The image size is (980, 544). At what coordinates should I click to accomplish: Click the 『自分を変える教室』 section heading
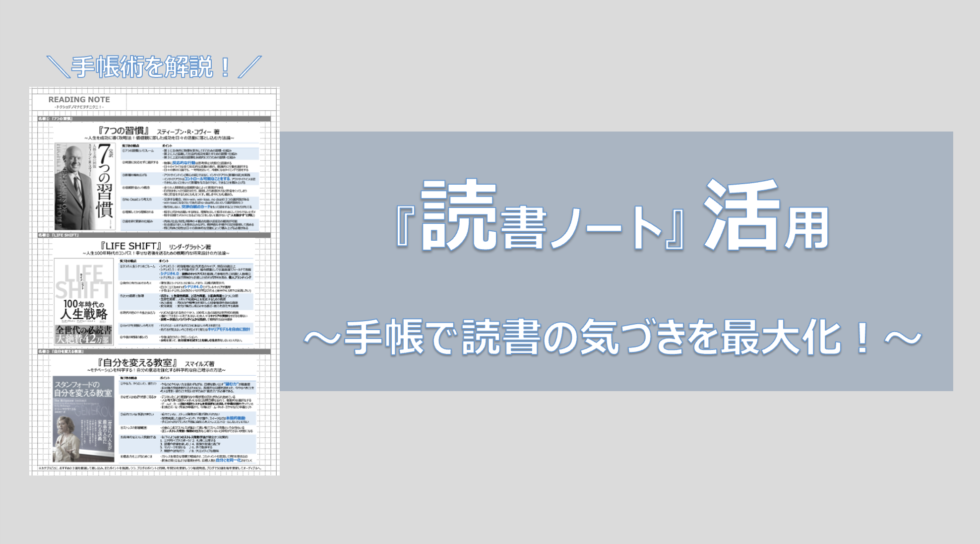(x=137, y=363)
